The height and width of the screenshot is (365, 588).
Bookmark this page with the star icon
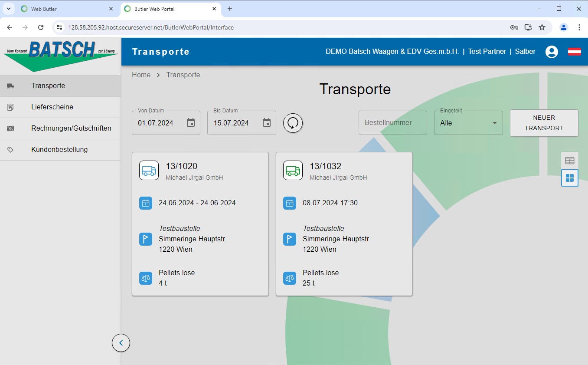542,27
